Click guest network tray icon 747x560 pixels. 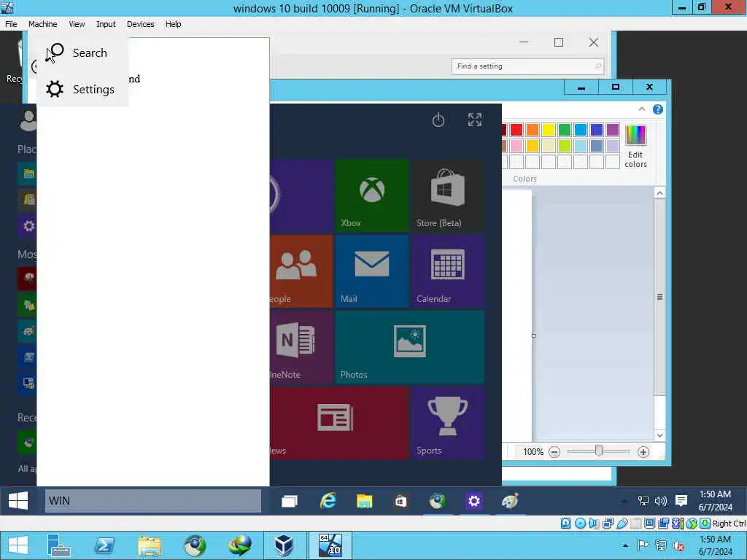pyautogui.click(x=643, y=500)
